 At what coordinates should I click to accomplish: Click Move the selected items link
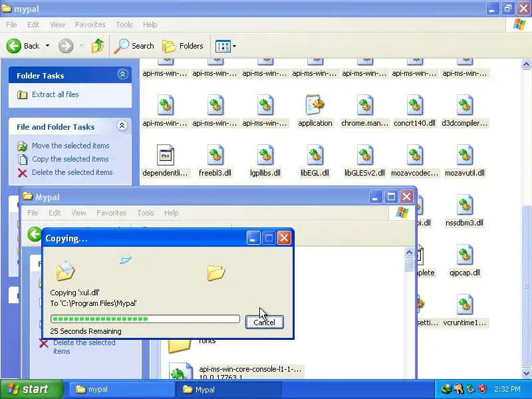coord(70,146)
